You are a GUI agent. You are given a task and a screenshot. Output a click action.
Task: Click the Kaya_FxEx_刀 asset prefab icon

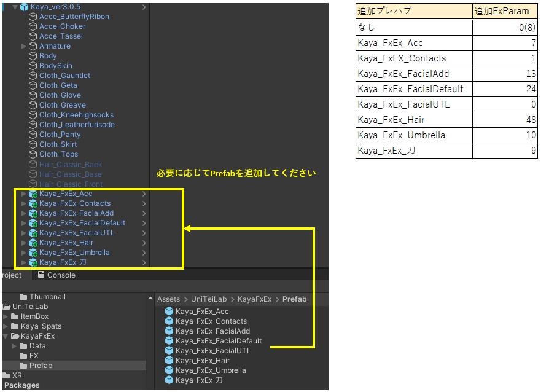169,380
